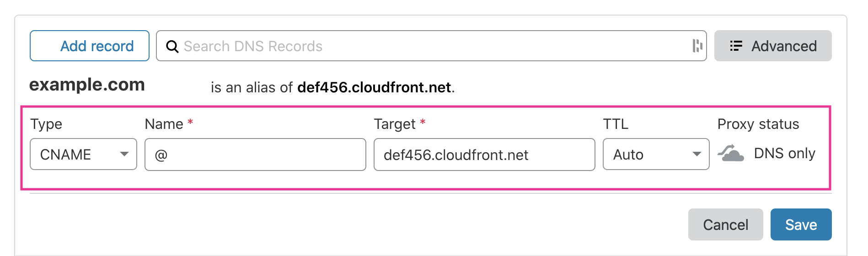This screenshot has width=868, height=256.
Task: Open the Advanced filter options
Action: click(x=773, y=46)
